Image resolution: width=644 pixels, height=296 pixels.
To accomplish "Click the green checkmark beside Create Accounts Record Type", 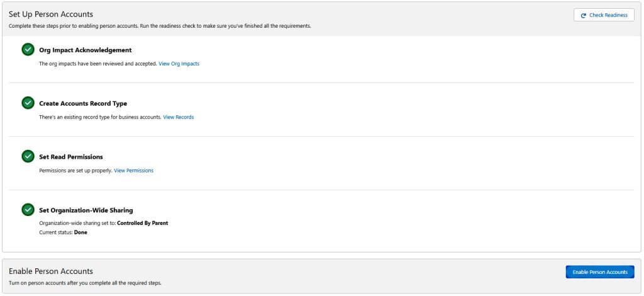I will pos(28,103).
